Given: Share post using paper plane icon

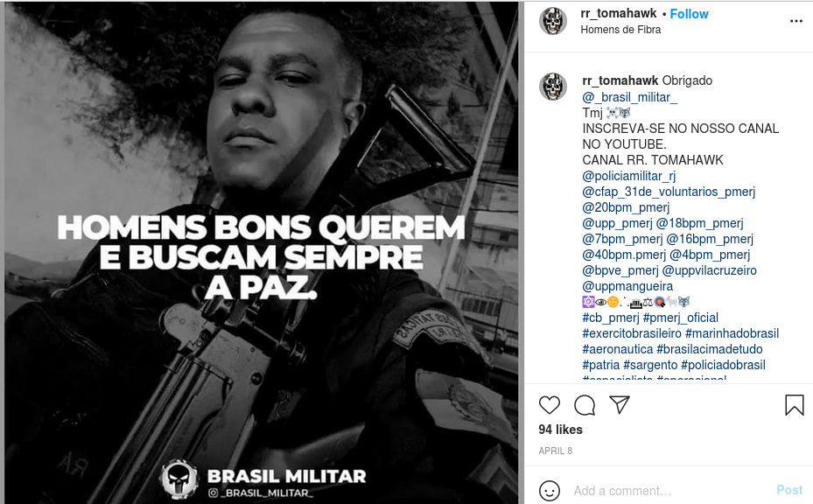Looking at the screenshot, I should coord(619,404).
